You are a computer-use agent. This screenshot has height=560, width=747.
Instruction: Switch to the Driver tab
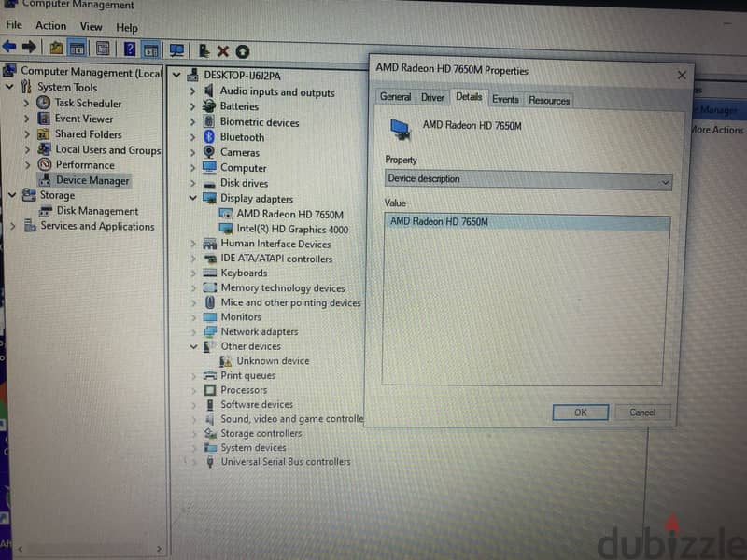coord(432,98)
